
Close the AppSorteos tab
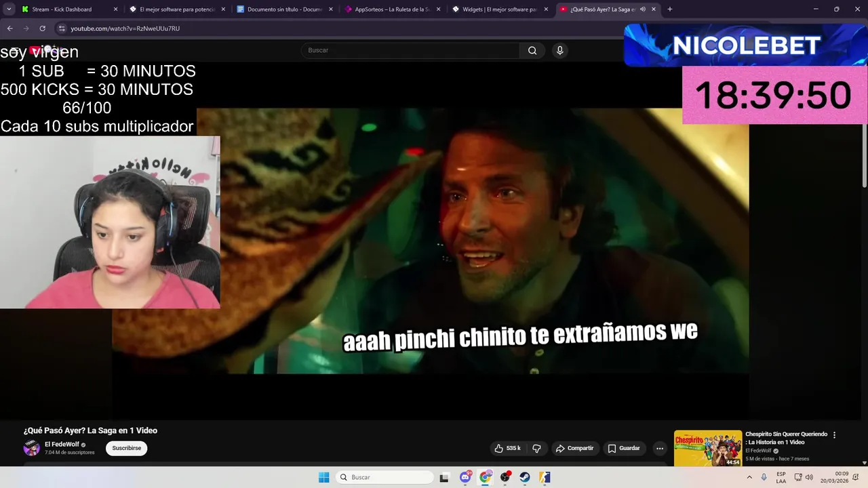pos(439,9)
